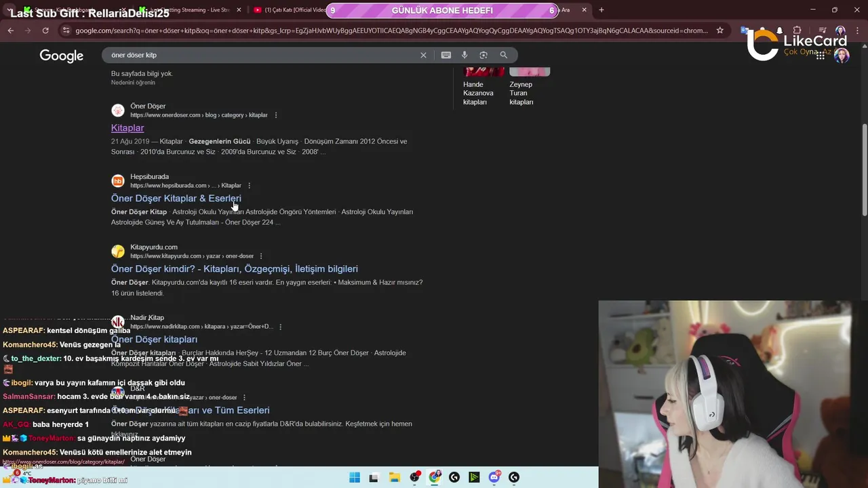Open Windows Start menu
The width and height of the screenshot is (868, 488).
355,477
